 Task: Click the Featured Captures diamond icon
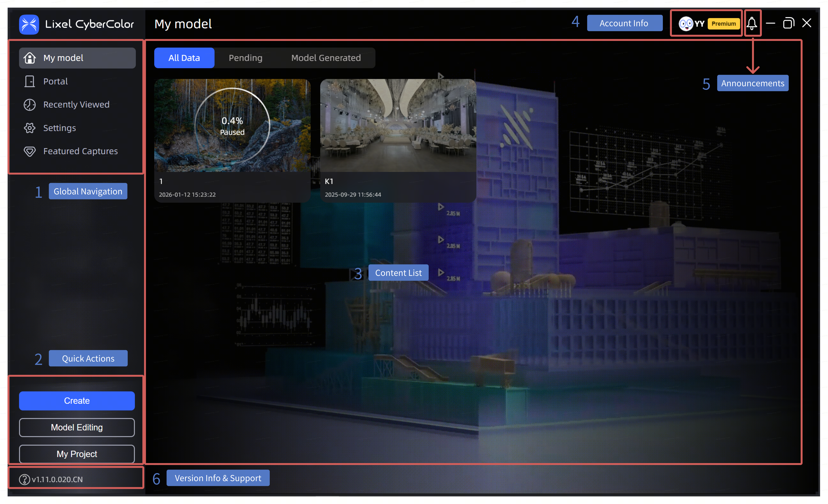tap(30, 151)
